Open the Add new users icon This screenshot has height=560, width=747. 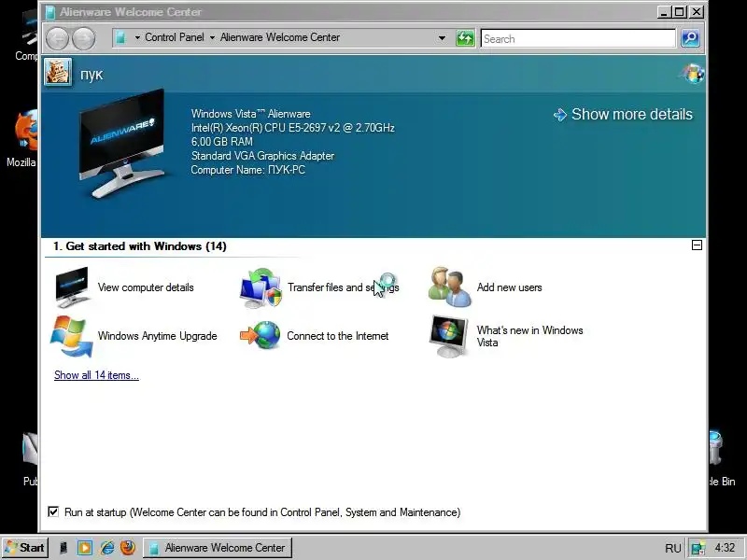(450, 287)
